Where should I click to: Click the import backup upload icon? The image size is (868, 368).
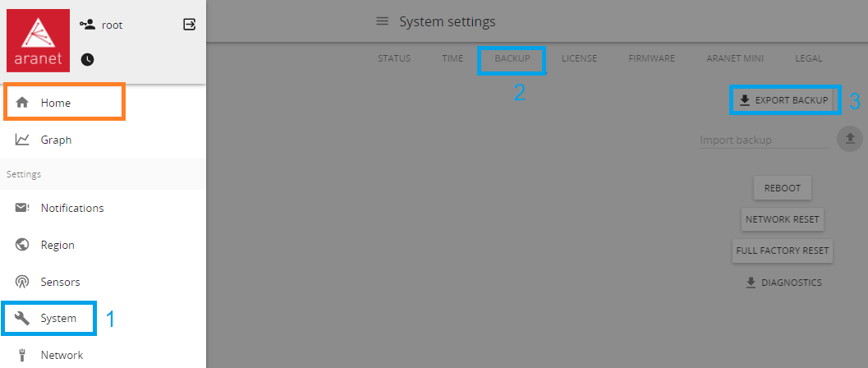click(x=850, y=139)
